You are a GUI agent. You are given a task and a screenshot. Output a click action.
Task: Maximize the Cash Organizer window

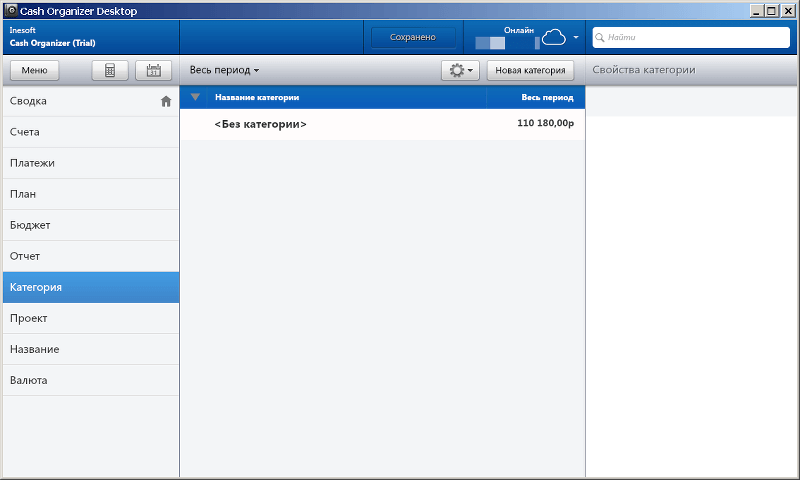click(772, 11)
